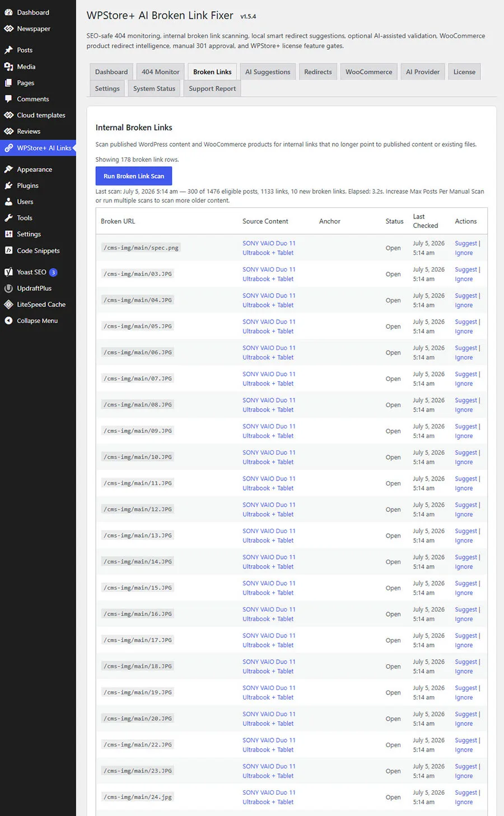Click broken URL /cms-img/main/09.JPG
This screenshot has width=504, height=816.
click(x=138, y=431)
